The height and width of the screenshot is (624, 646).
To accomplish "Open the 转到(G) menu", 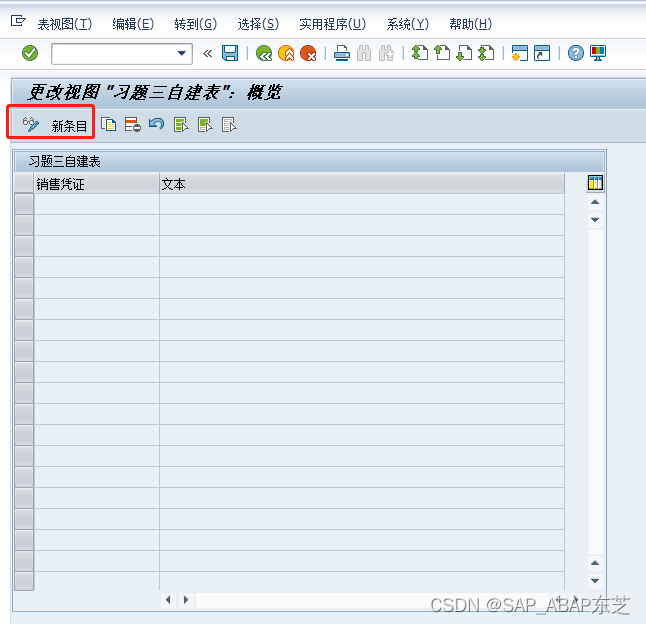I will (x=196, y=24).
